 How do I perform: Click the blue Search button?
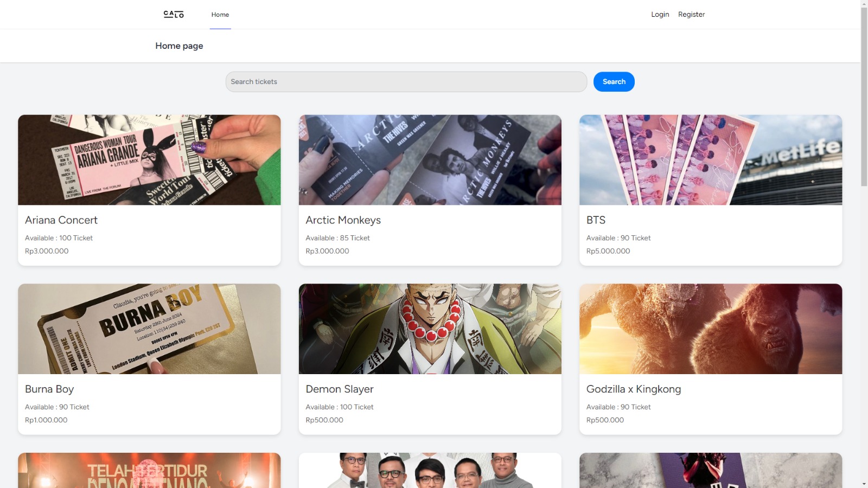[x=614, y=82]
